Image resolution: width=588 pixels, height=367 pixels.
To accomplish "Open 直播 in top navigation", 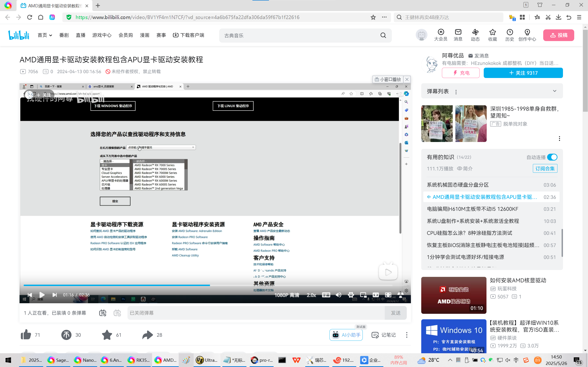I will coord(80,35).
